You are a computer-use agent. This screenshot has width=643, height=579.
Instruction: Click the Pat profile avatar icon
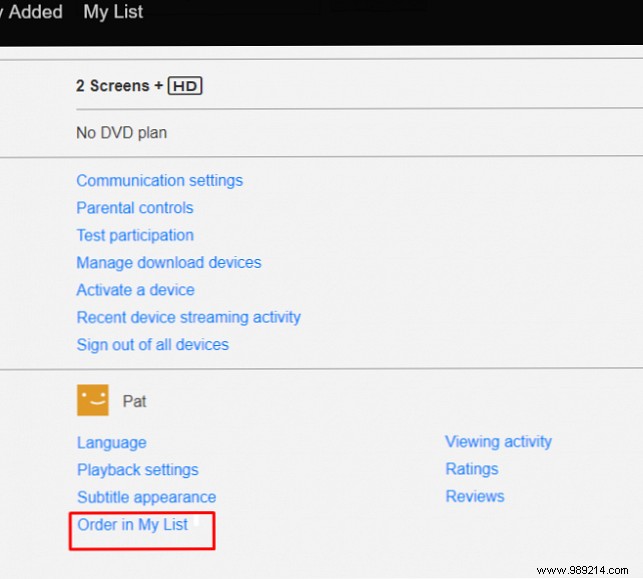pos(92,401)
